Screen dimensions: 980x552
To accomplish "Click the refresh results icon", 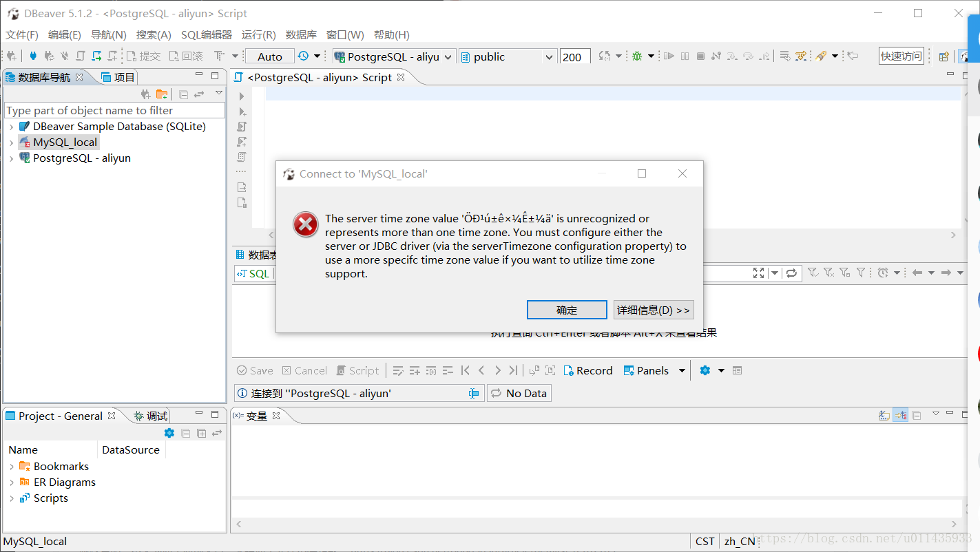I will 791,273.
